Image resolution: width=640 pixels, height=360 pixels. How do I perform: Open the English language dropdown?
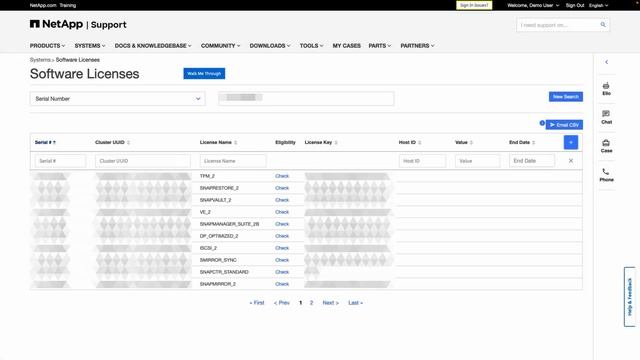click(598, 5)
